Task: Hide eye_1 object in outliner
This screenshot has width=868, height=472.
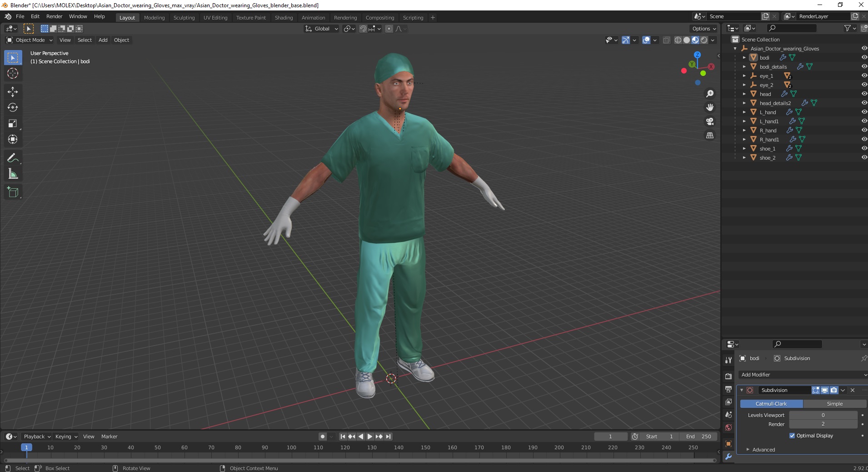Action: (864, 76)
